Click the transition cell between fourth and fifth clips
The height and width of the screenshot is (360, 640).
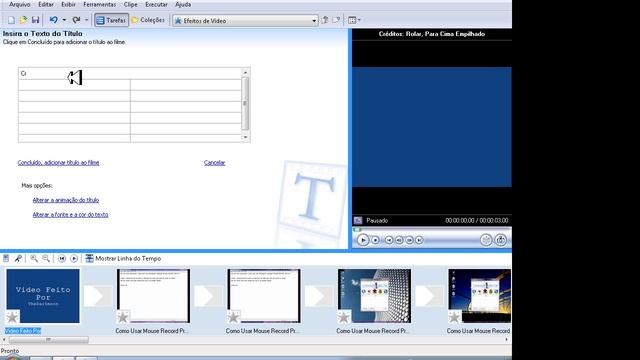(x=429, y=296)
